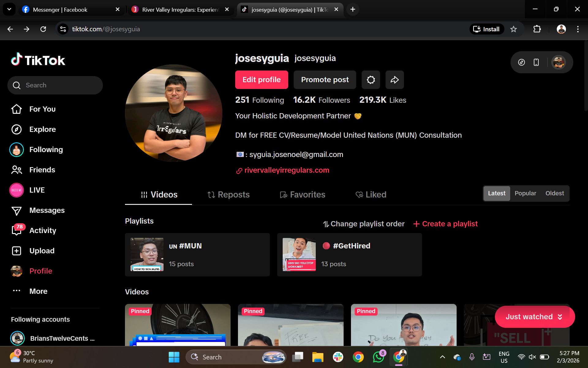Open the Chrome three-dot menu

tap(578, 29)
